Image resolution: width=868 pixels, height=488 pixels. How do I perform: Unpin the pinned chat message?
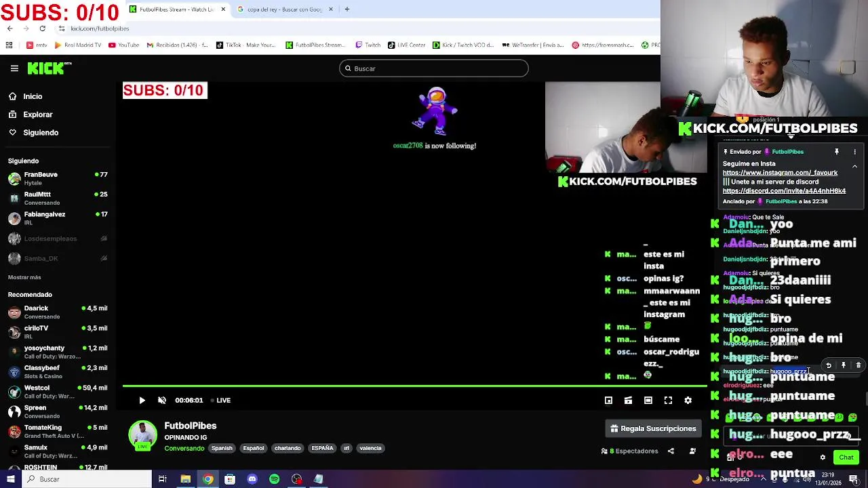click(x=836, y=152)
